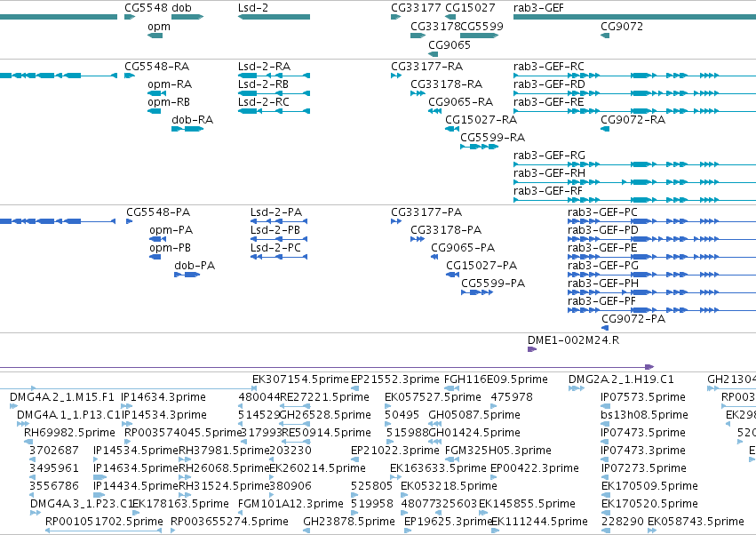This screenshot has width=756, height=535.
Task: Select the rab3-GEF-PH protein label
Action: [603, 283]
